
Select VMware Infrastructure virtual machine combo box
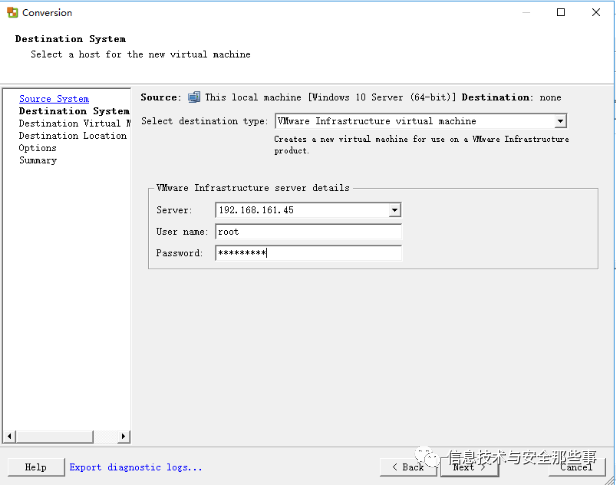tap(421, 121)
